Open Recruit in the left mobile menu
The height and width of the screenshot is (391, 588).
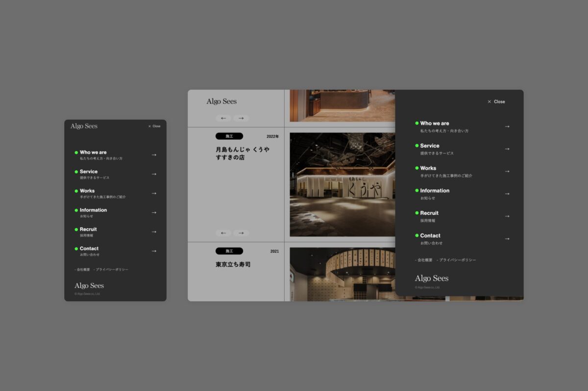tap(88, 229)
